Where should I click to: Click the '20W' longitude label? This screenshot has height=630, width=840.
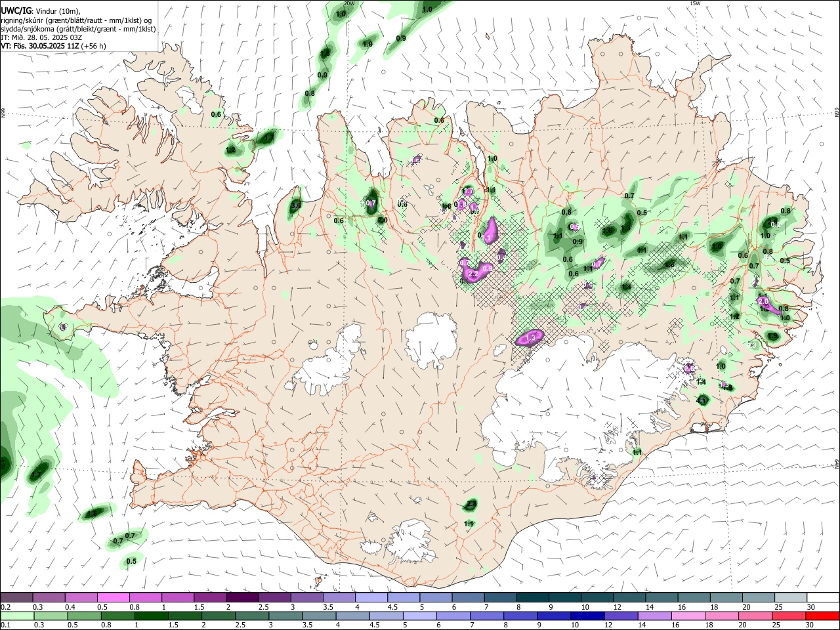pos(349,3)
